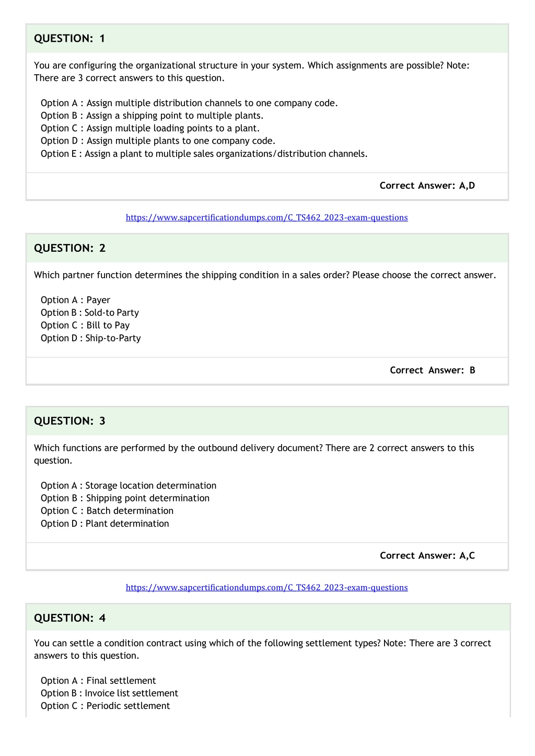
Task: Select Option C multiple loading points
Action: tap(150, 128)
